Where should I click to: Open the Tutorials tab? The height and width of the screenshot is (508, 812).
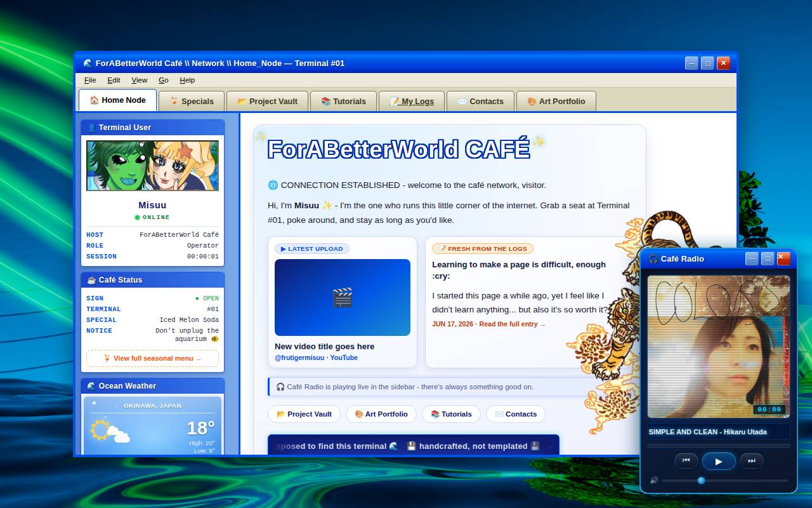[343, 102]
